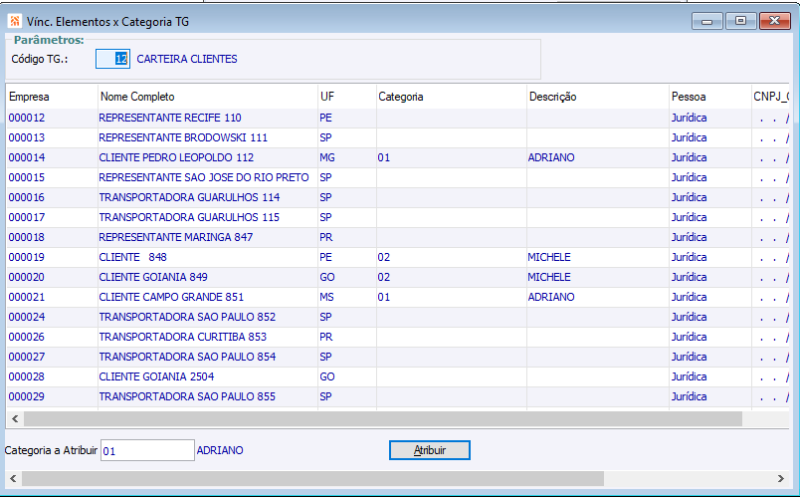
Task: Select row TRANSPORTADORA SAO PAULO 855
Action: click(x=398, y=396)
